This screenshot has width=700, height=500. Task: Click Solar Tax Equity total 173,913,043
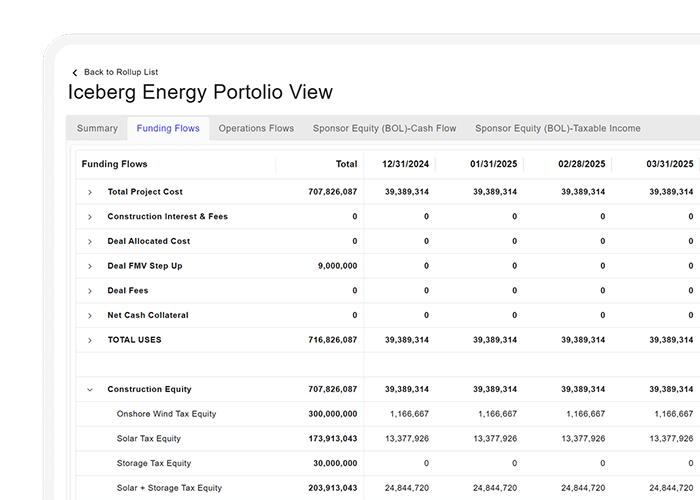(x=333, y=438)
